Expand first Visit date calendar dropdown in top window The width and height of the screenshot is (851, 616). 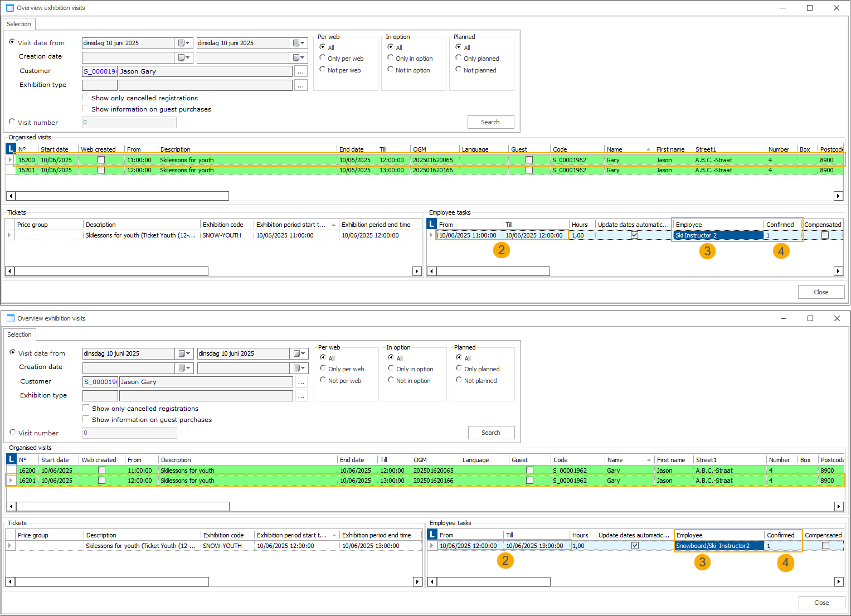point(184,43)
